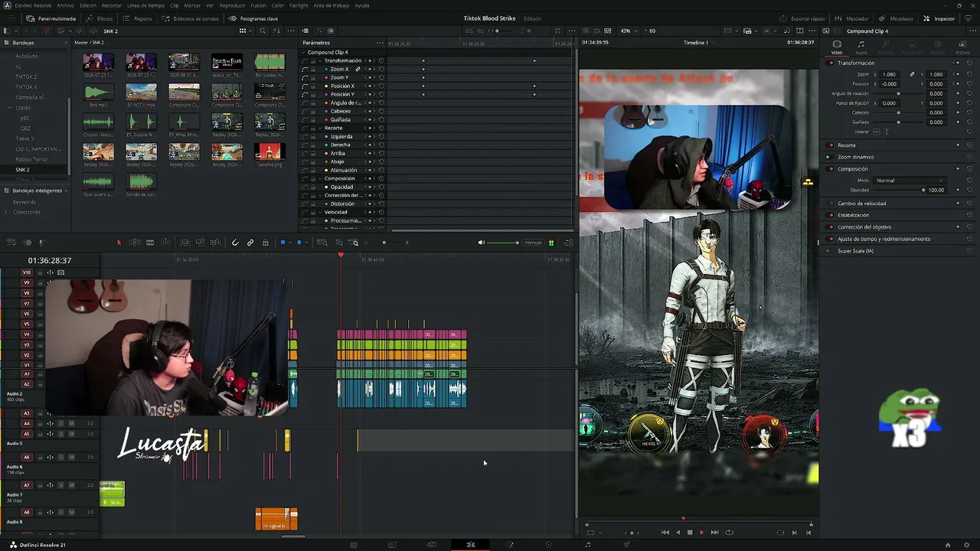Open the Archivo menu
The image size is (980, 551).
tap(65, 5)
